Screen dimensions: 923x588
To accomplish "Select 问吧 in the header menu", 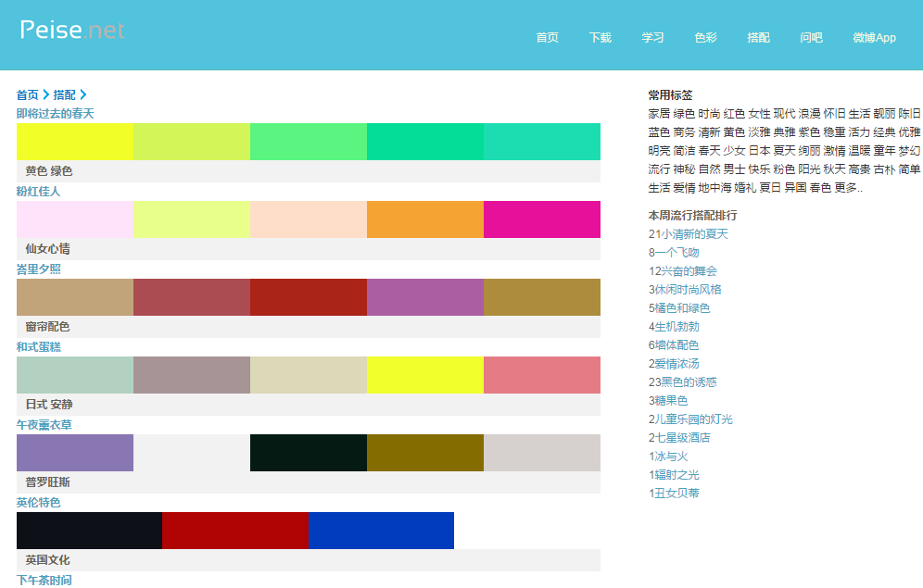I will (811, 38).
